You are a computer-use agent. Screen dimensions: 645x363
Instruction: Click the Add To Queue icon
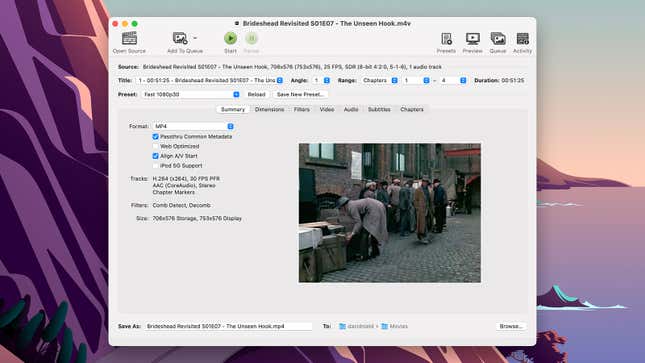(x=179, y=39)
